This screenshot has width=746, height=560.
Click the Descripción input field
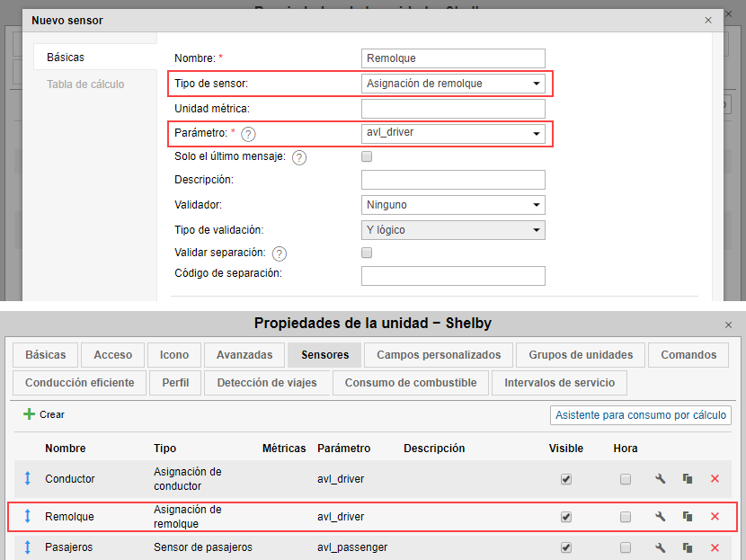point(453,180)
